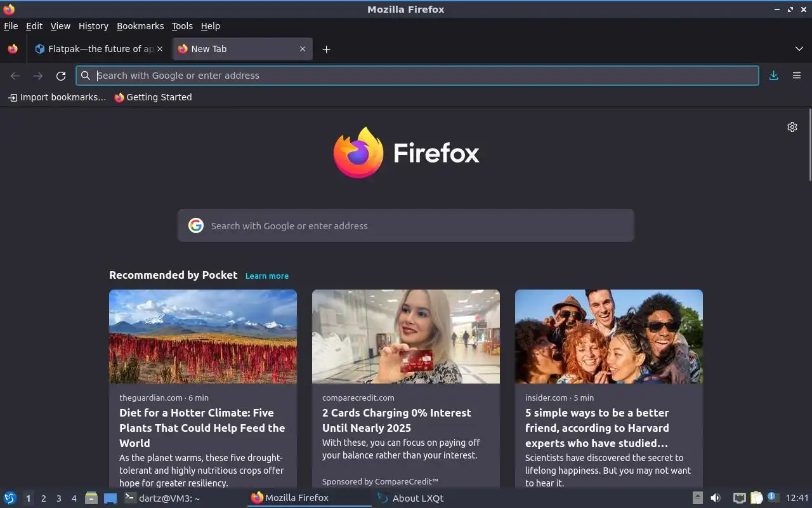Click the insider.com source text
Viewport: 812px width, 508px height.
click(x=546, y=398)
